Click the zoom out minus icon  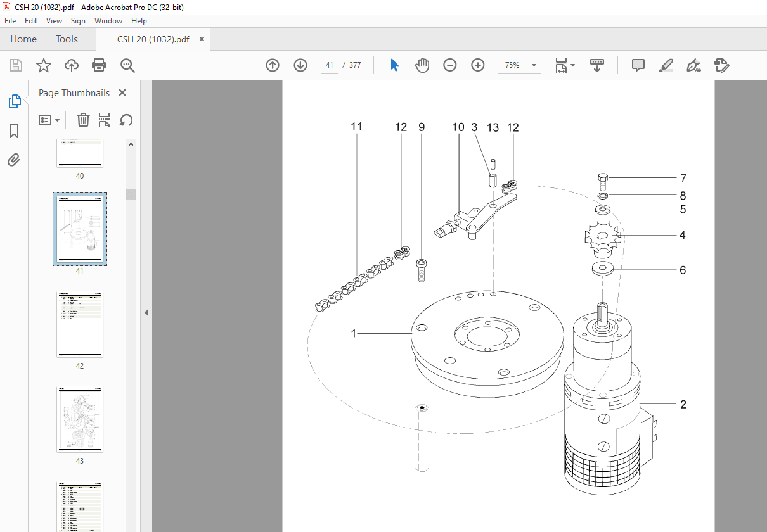coord(450,65)
